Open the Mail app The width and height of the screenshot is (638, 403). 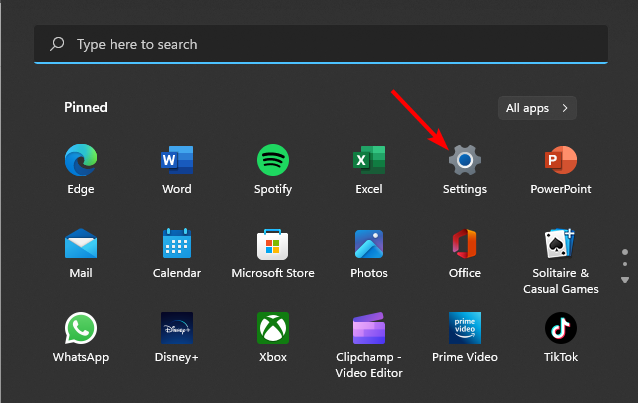tap(81, 254)
